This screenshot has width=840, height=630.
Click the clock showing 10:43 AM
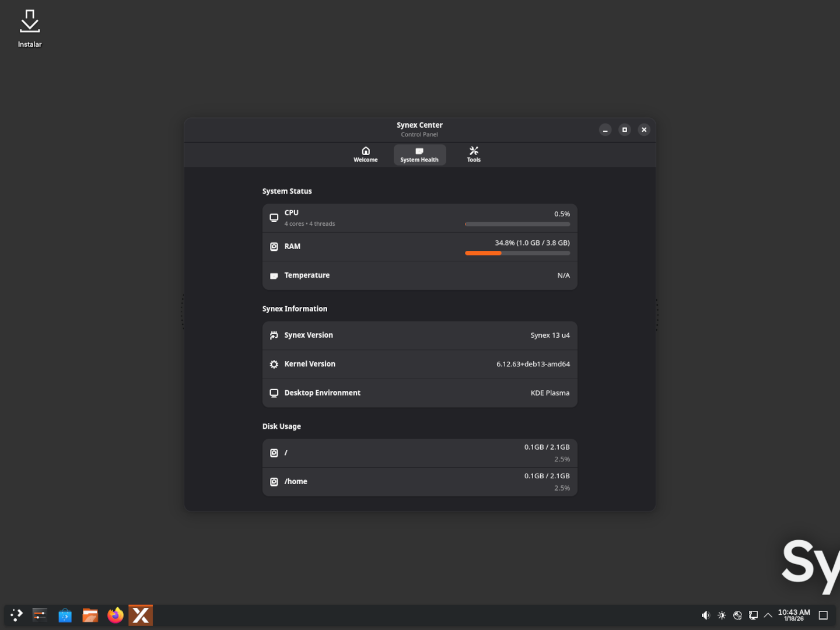point(793,615)
